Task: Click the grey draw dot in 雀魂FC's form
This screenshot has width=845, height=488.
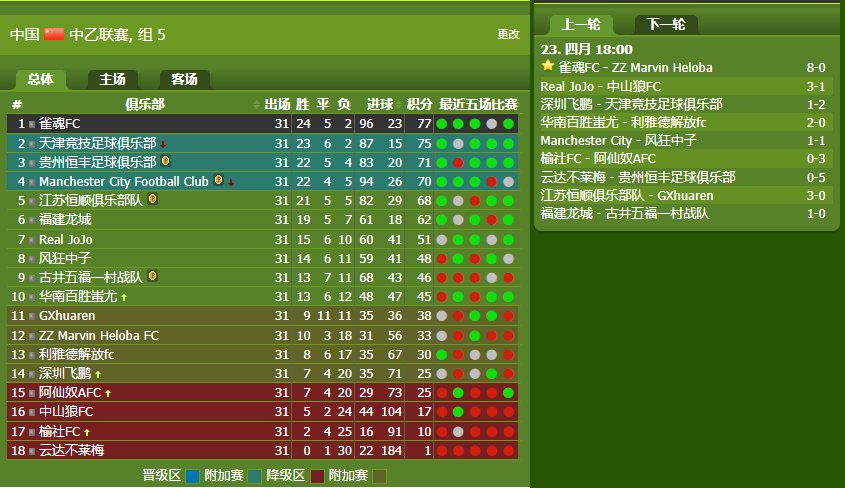Action: [x=491, y=124]
